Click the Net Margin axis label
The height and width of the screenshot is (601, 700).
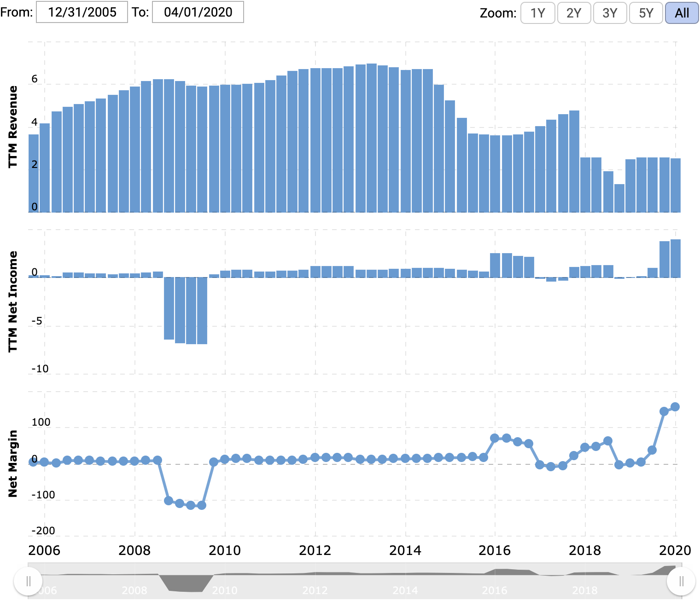(x=12, y=464)
